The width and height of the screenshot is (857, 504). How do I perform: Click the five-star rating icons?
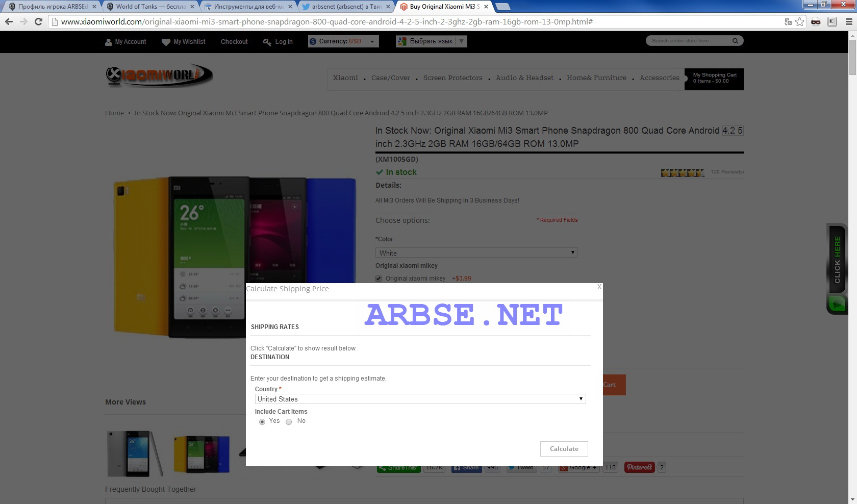(x=683, y=172)
